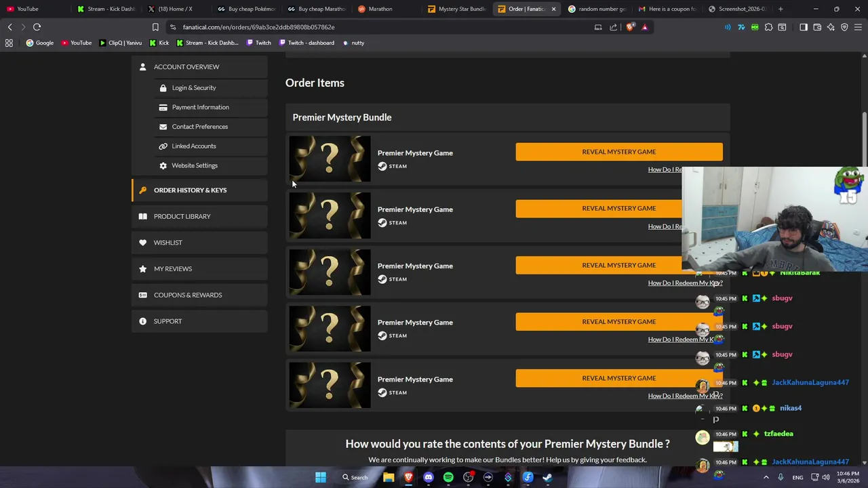Reveal the fourth Premier Mystery Game
Viewport: 868px width, 488px height.
click(618, 322)
